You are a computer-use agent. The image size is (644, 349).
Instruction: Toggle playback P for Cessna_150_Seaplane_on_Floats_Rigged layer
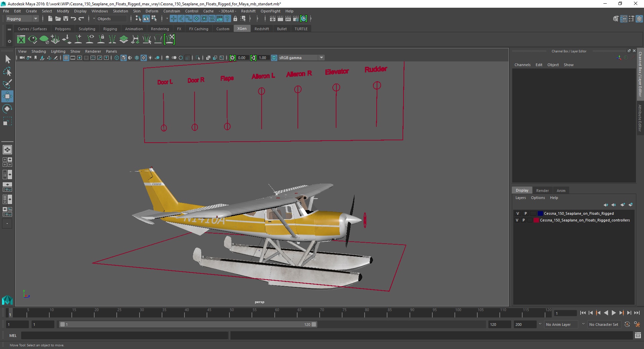[526, 213]
